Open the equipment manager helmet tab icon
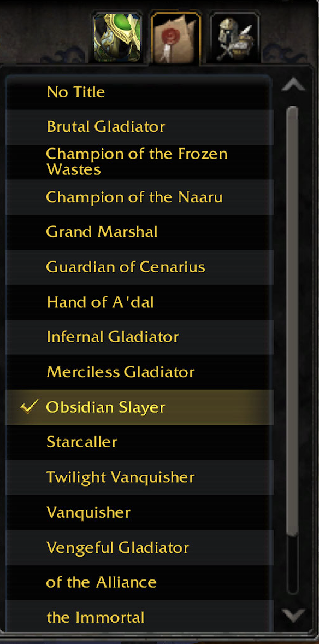Image resolution: width=319 pixels, height=644 pixels. [235, 37]
